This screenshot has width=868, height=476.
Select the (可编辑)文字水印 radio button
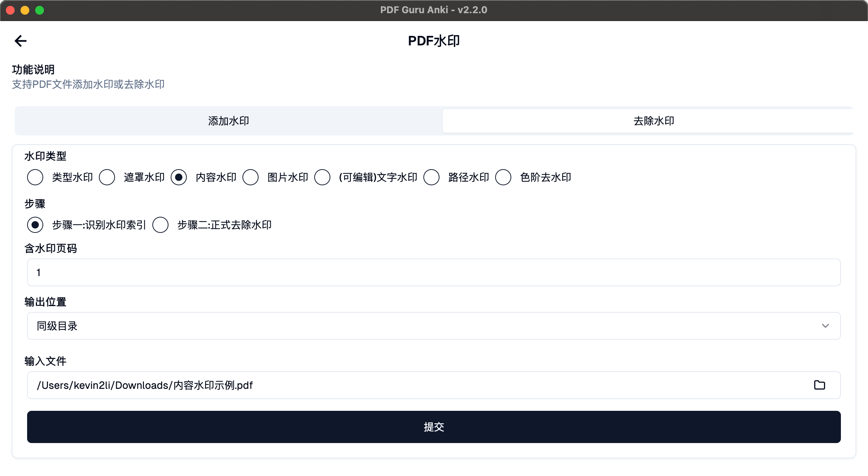(322, 177)
